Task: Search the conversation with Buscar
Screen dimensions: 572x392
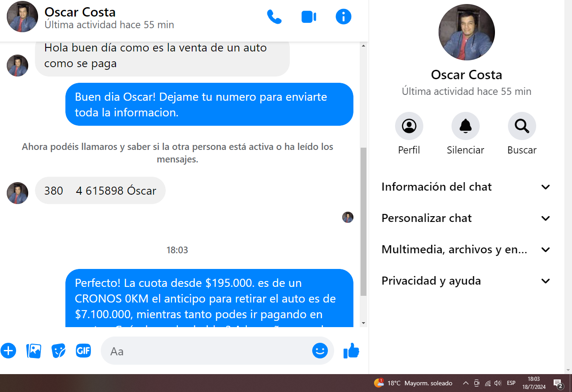Action: (x=522, y=126)
